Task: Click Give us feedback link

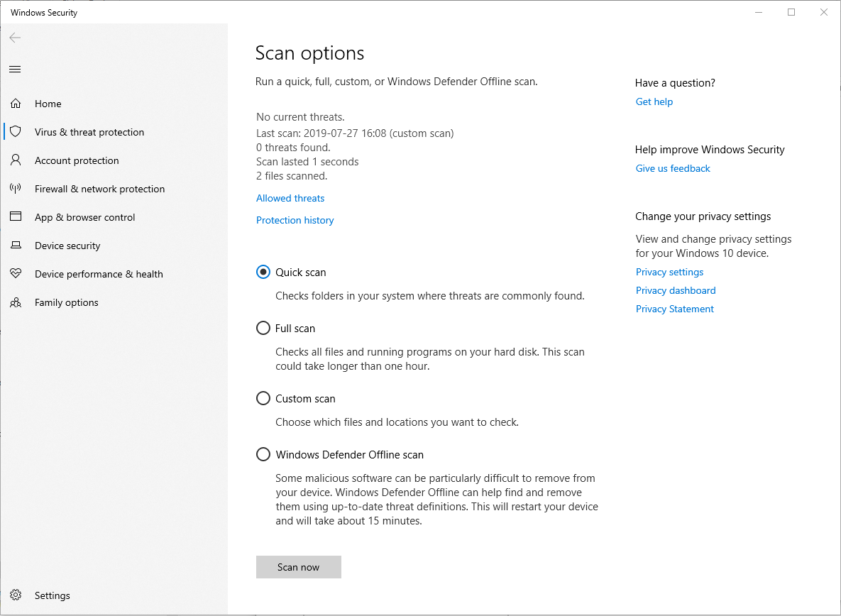Action: [673, 168]
